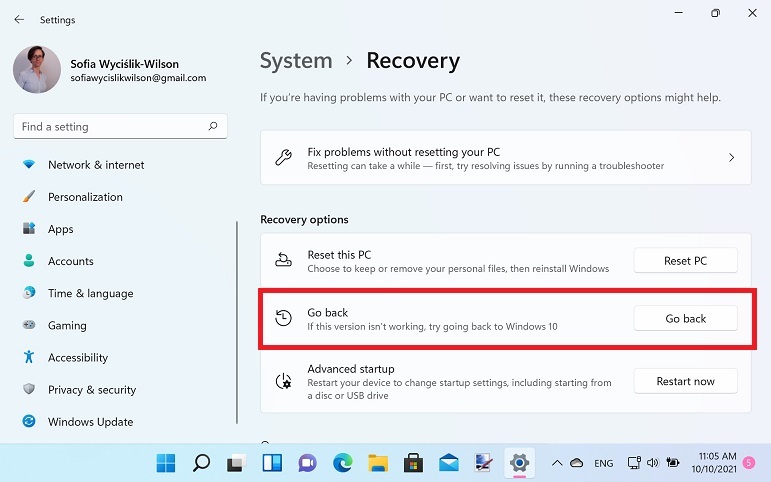Click the search magnifier in Find a setting
This screenshot has height=482, width=771.
click(212, 126)
